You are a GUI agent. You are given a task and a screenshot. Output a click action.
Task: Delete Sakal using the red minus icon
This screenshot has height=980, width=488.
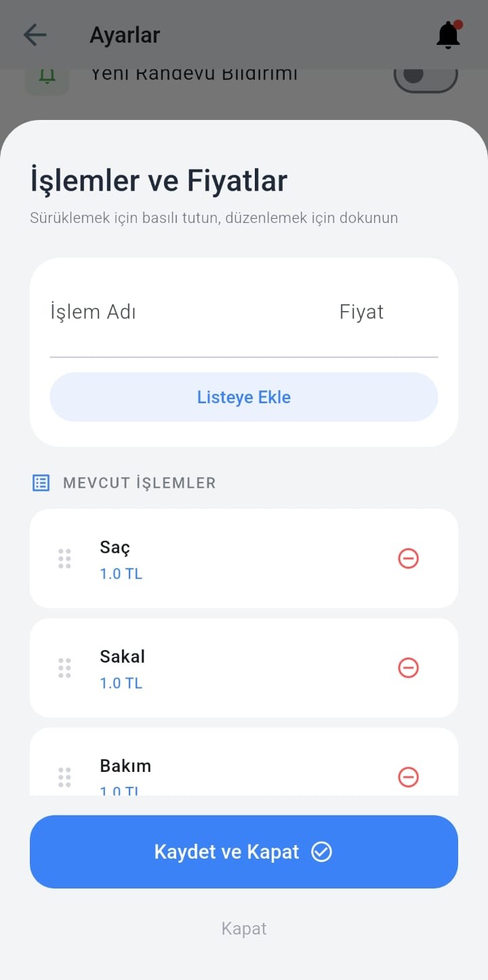pos(408,668)
